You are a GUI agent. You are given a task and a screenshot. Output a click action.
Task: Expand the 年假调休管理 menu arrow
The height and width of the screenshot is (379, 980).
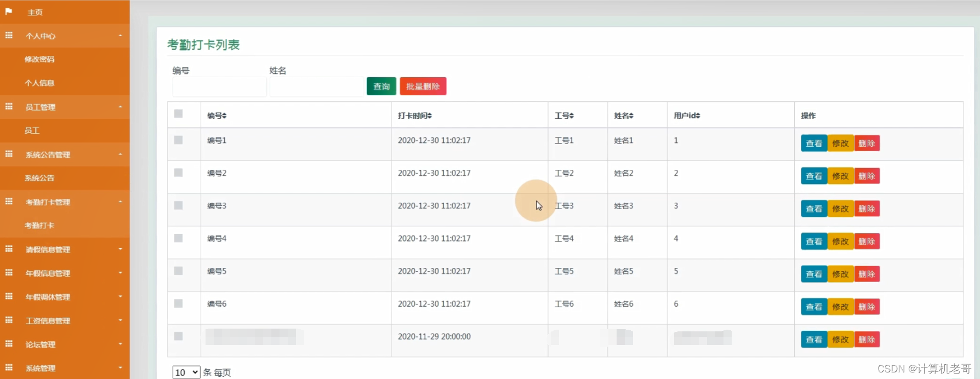coord(120,296)
